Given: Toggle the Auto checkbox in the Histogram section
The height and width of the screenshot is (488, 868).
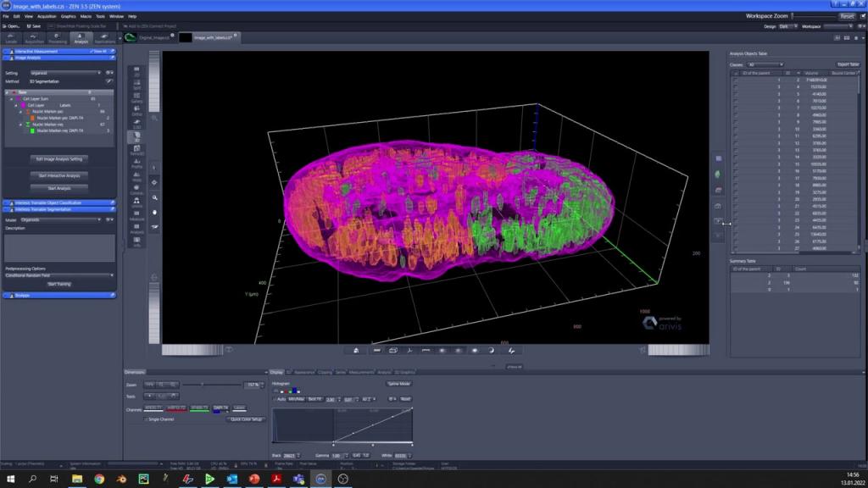Looking at the screenshot, I should click(274, 399).
